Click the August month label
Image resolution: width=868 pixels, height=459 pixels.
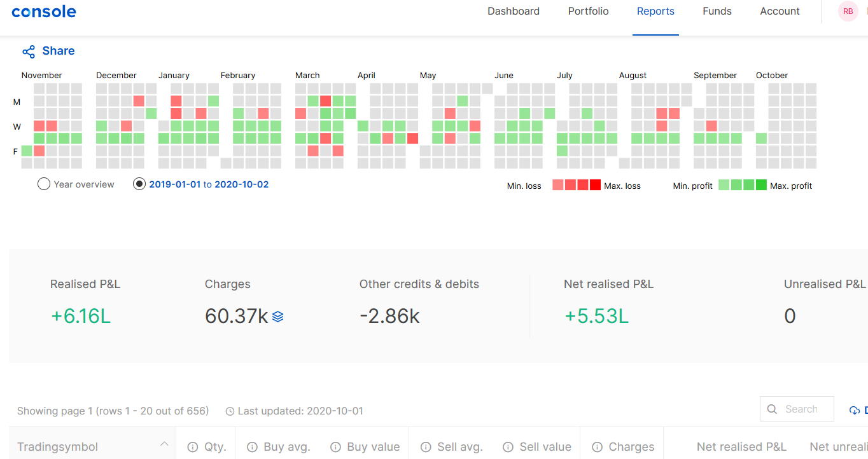[633, 75]
